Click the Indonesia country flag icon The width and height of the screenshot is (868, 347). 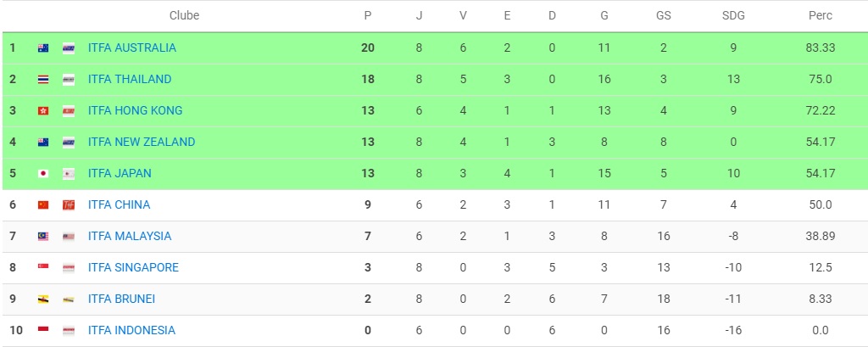point(43,331)
